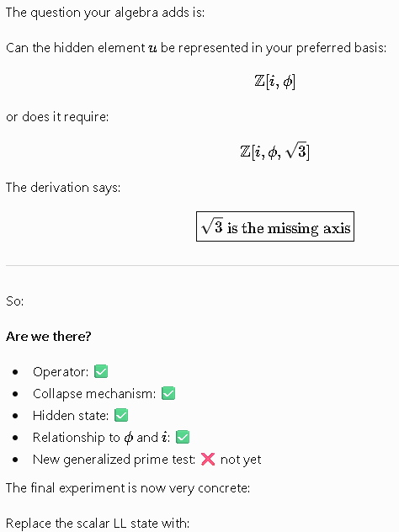Click the horizontal divider line
This screenshot has height=532, width=399.
click(202, 265)
